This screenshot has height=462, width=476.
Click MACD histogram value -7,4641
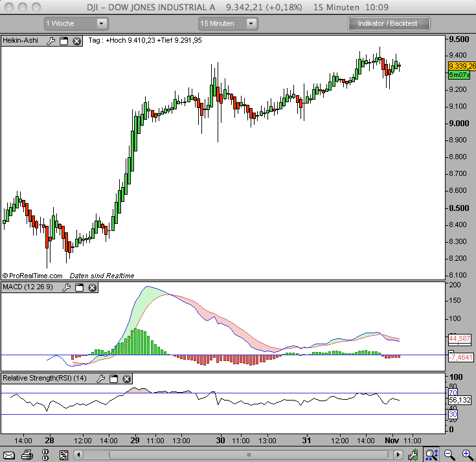[460, 357]
